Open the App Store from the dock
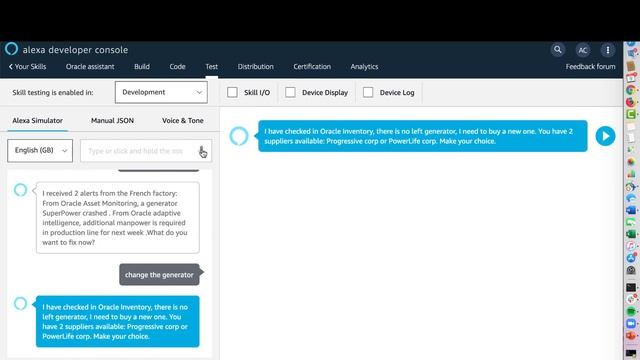 (x=631, y=258)
